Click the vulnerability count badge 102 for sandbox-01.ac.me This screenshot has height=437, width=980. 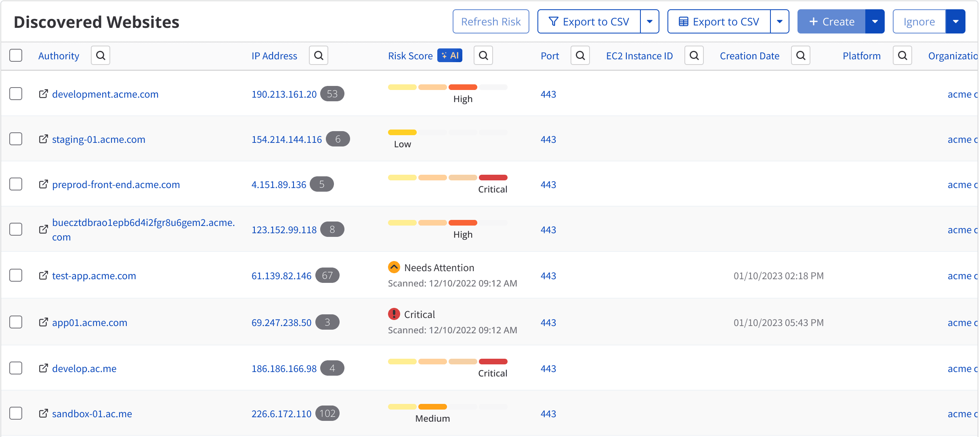pyautogui.click(x=327, y=413)
